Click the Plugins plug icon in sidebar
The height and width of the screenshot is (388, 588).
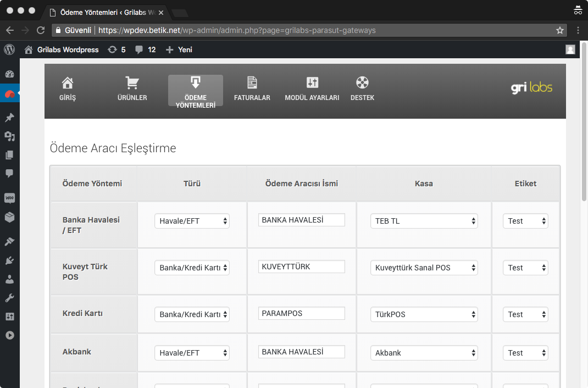pos(9,260)
